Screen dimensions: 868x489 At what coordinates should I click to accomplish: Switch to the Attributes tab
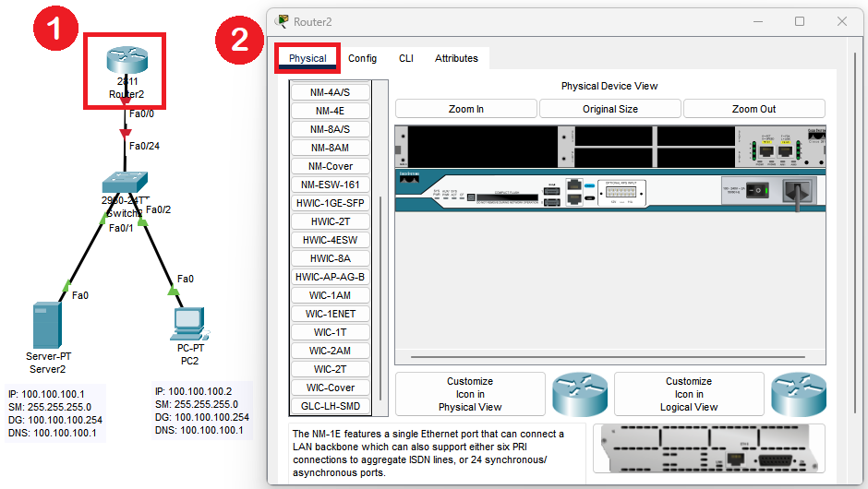[x=456, y=58]
